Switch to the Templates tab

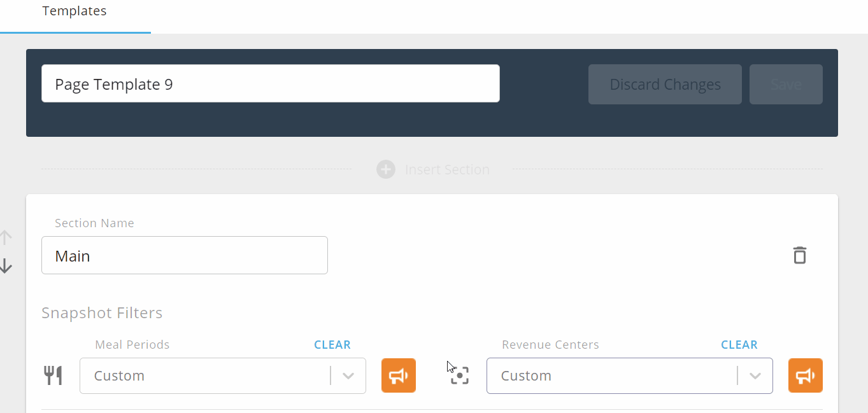click(x=75, y=11)
